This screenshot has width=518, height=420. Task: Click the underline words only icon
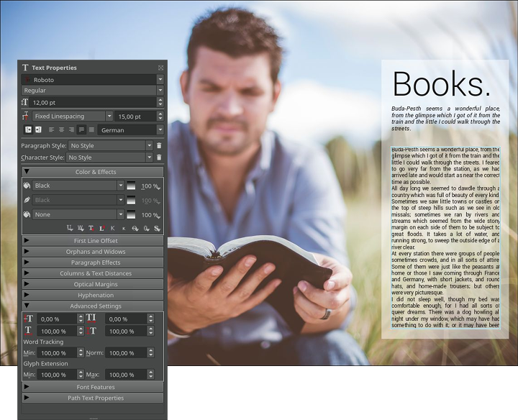[x=80, y=228]
